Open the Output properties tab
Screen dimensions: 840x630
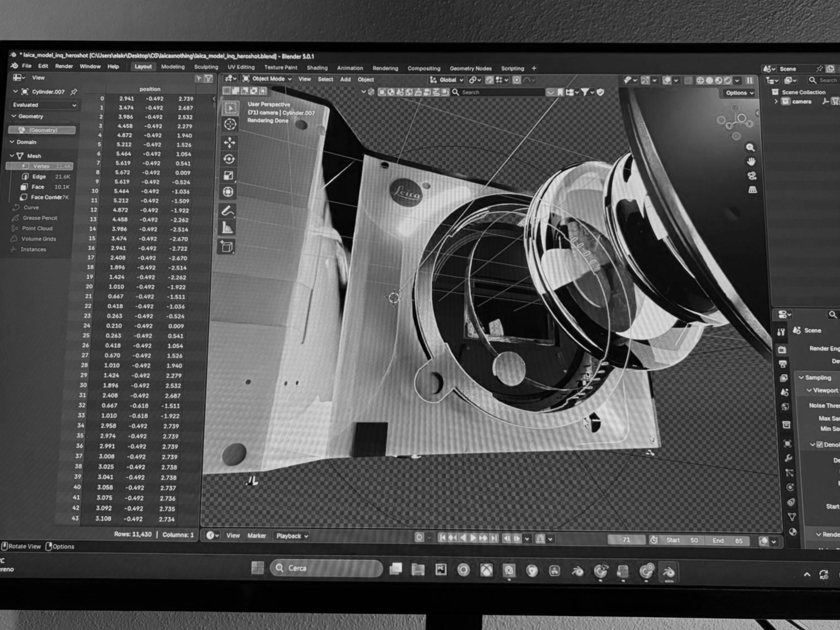coord(783,364)
